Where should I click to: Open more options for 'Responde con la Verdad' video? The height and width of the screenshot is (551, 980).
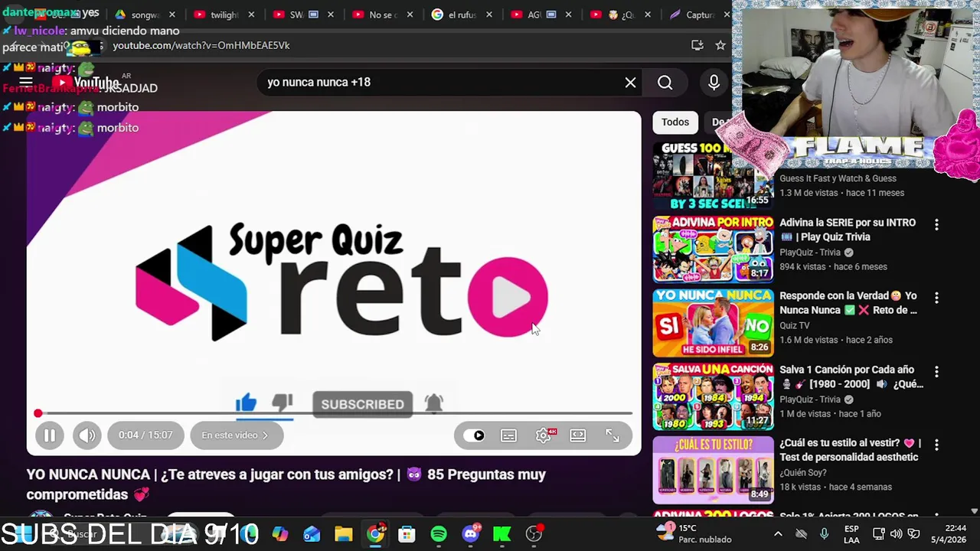[x=936, y=298]
